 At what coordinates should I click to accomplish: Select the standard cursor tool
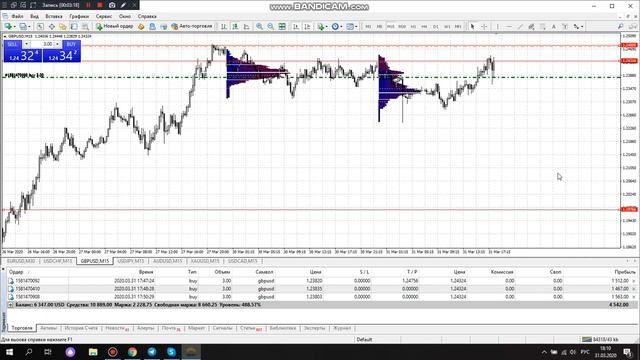point(472,27)
